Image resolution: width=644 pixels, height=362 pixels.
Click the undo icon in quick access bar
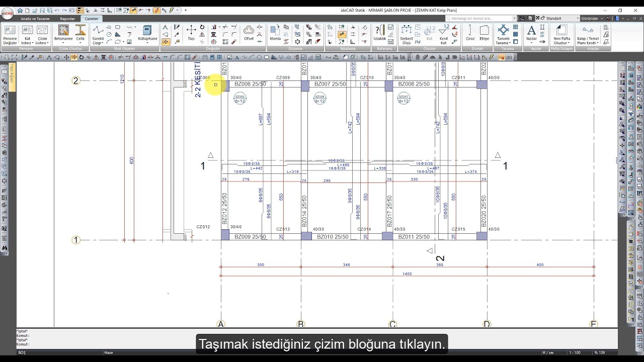point(56,11)
